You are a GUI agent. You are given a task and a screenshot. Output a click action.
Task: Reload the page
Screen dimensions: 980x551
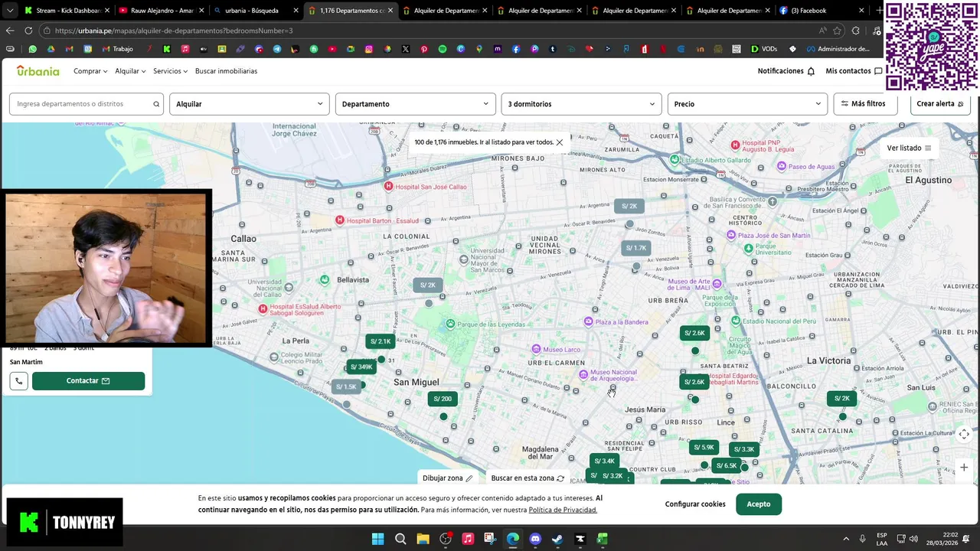28,31
